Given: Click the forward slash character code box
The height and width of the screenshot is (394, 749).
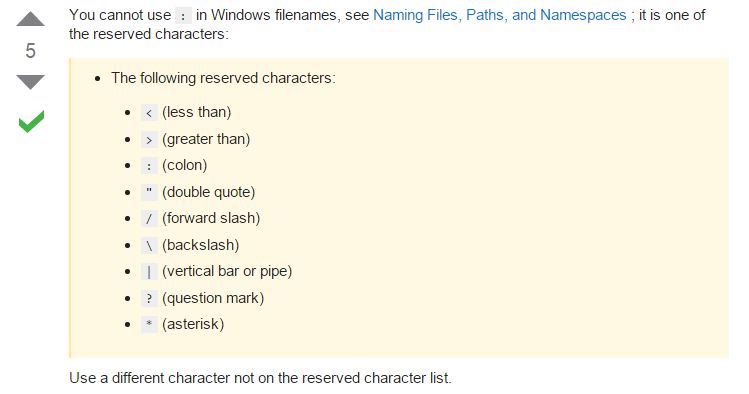Looking at the screenshot, I should point(149,219).
